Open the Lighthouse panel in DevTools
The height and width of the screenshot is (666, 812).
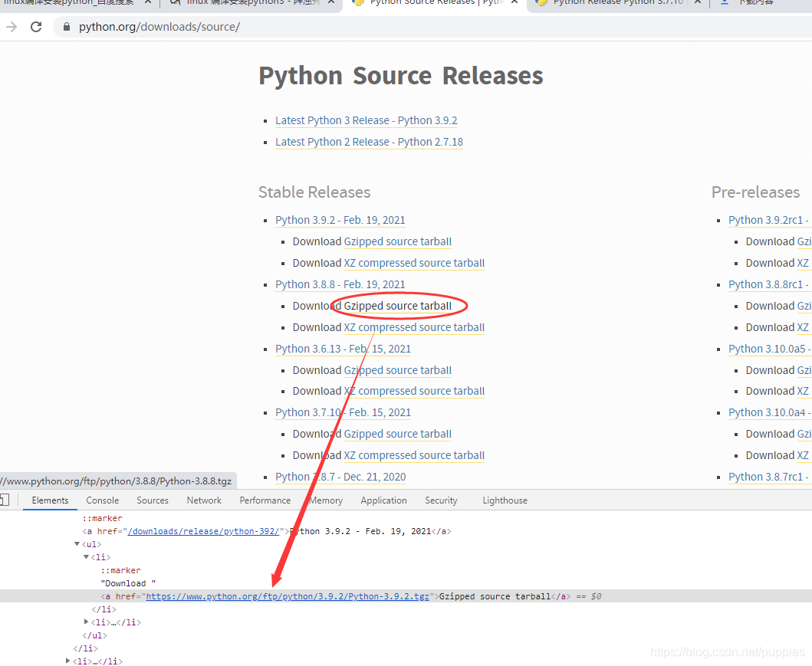pyautogui.click(x=505, y=500)
